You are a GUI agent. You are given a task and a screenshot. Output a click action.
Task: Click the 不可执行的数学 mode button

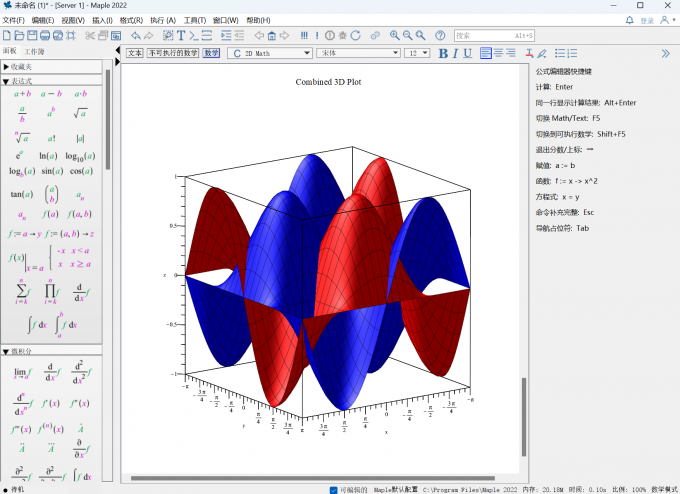173,53
